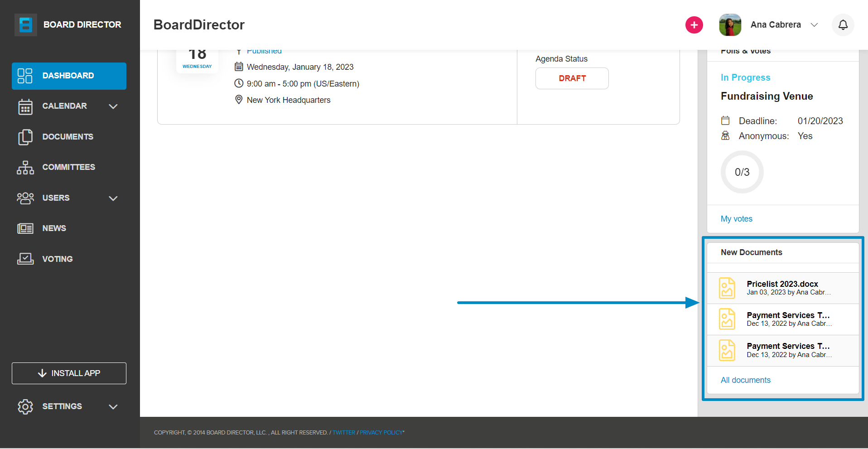Image resolution: width=868 pixels, height=449 pixels.
Task: Open notifications bell icon
Action: [843, 25]
